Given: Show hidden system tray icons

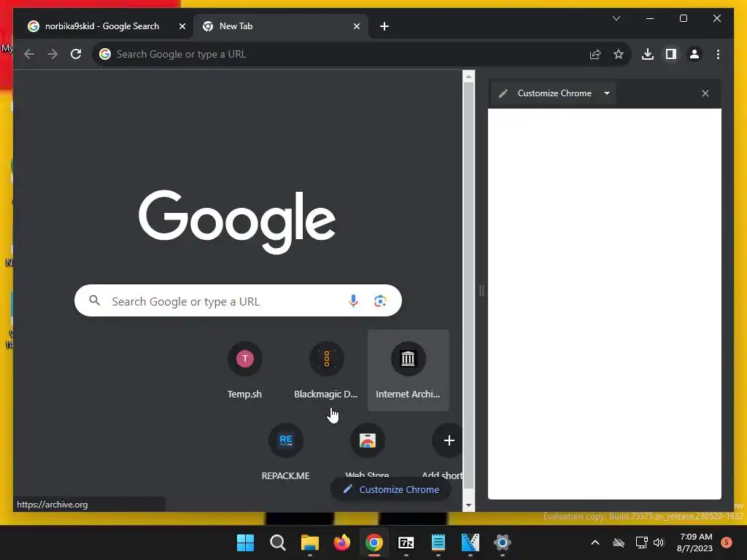Looking at the screenshot, I should (x=595, y=542).
